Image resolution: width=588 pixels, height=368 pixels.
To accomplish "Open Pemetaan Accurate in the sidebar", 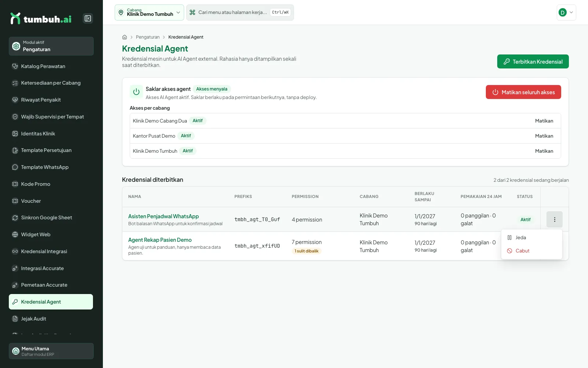I will click(51, 285).
